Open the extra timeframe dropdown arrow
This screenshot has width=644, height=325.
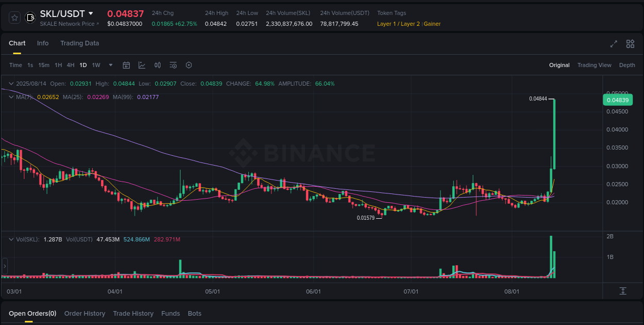click(110, 65)
